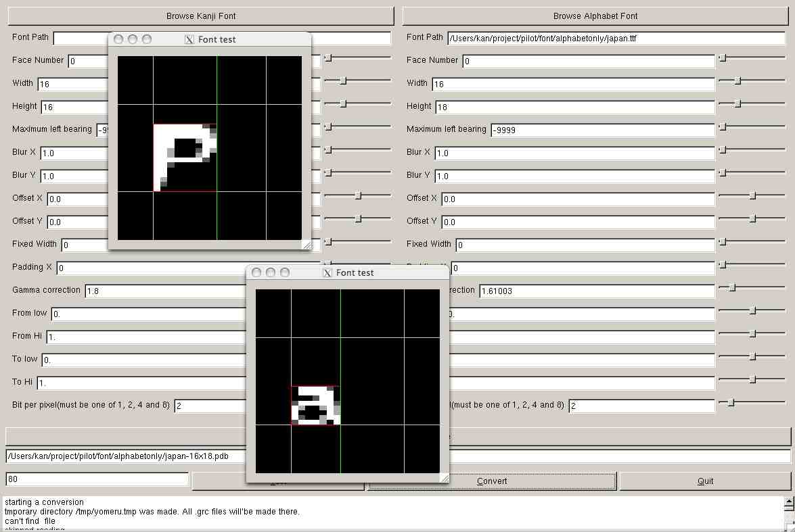
Task: Click resize grip of upper Font test window
Action: [306, 245]
